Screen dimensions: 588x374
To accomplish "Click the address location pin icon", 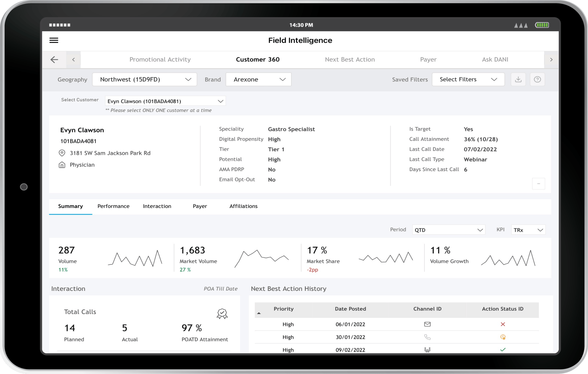I will click(x=62, y=153).
